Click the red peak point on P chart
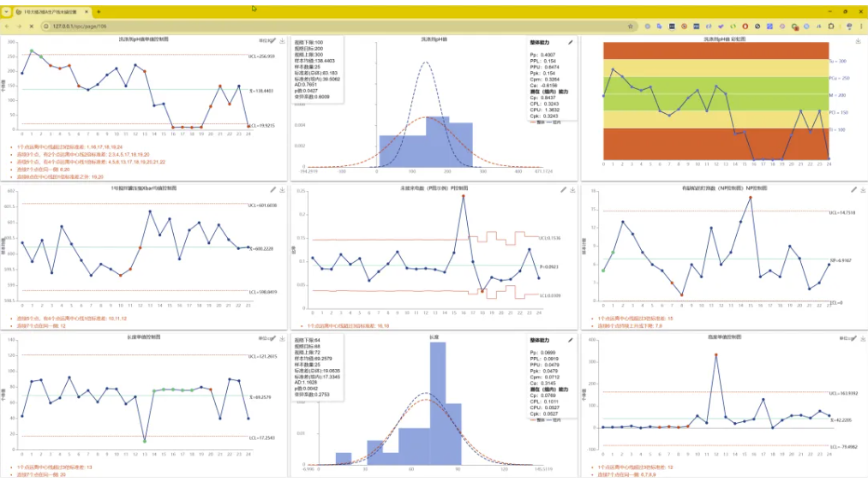 tap(464, 196)
